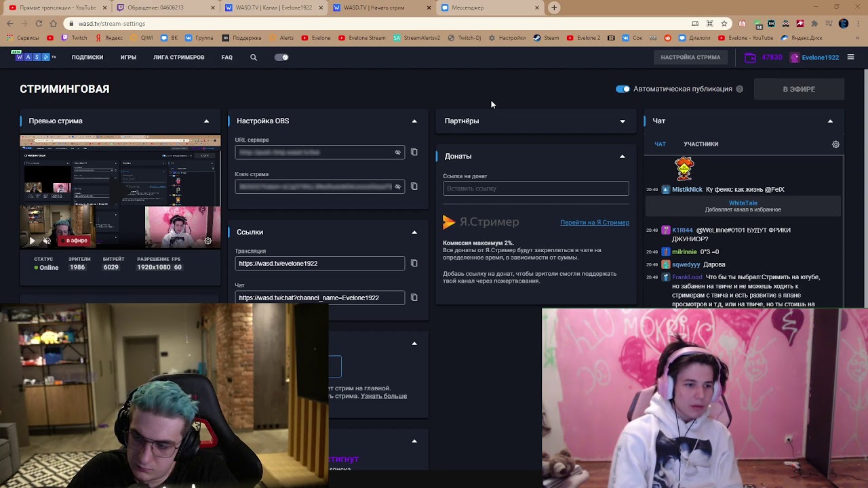Open FAQ menu item
The width and height of the screenshot is (868, 488).
coord(227,58)
